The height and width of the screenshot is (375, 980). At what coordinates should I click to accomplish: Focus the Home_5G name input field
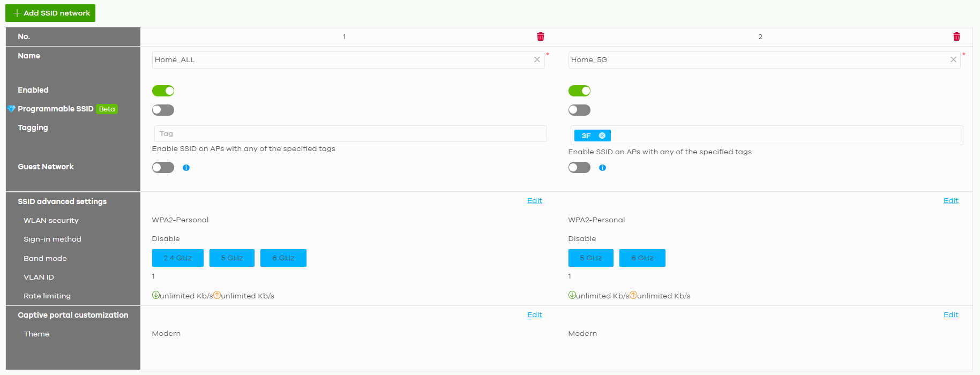[765, 60]
